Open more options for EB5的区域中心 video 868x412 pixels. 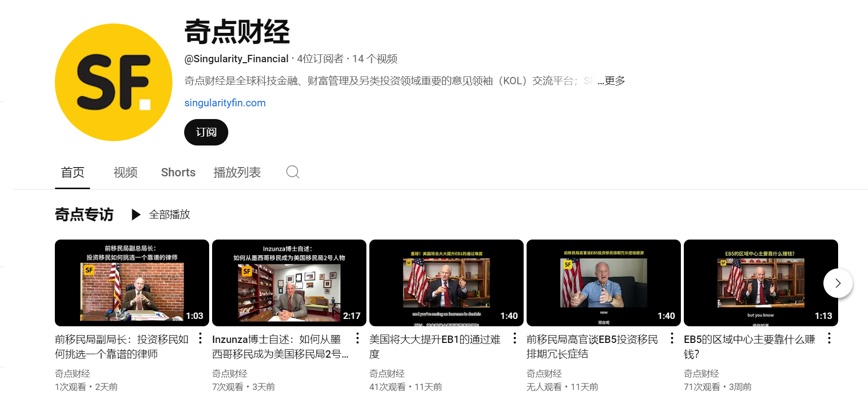tap(829, 338)
